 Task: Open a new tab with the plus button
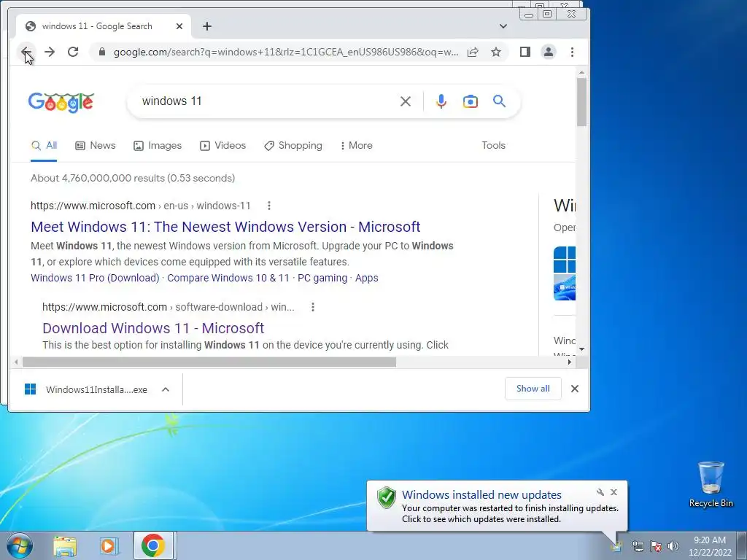206,26
